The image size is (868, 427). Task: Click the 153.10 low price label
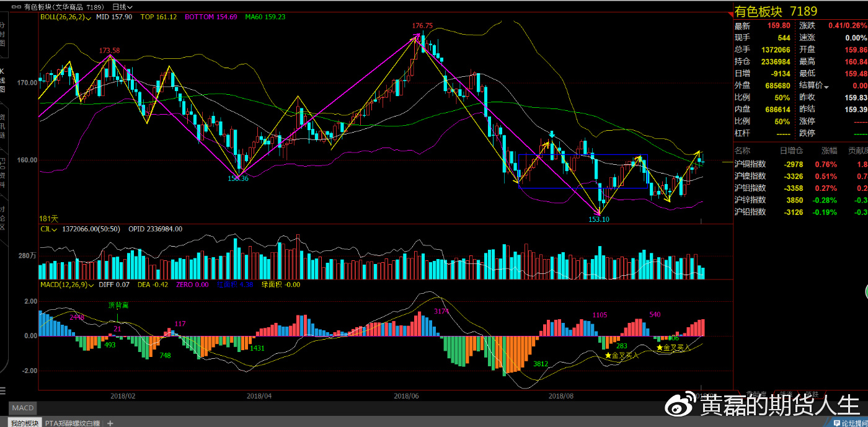[598, 219]
